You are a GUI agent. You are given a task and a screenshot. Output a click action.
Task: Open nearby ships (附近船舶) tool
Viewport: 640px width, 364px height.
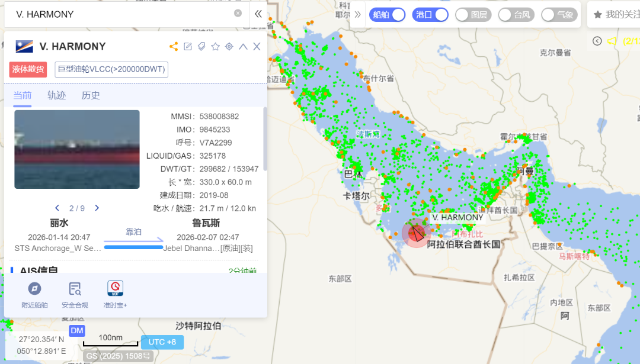click(34, 295)
